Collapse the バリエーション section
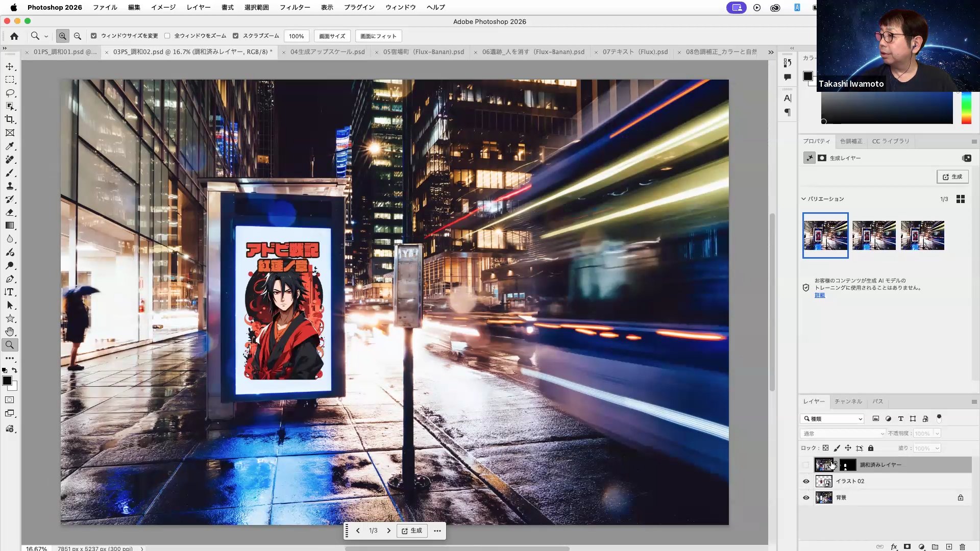 pos(803,199)
